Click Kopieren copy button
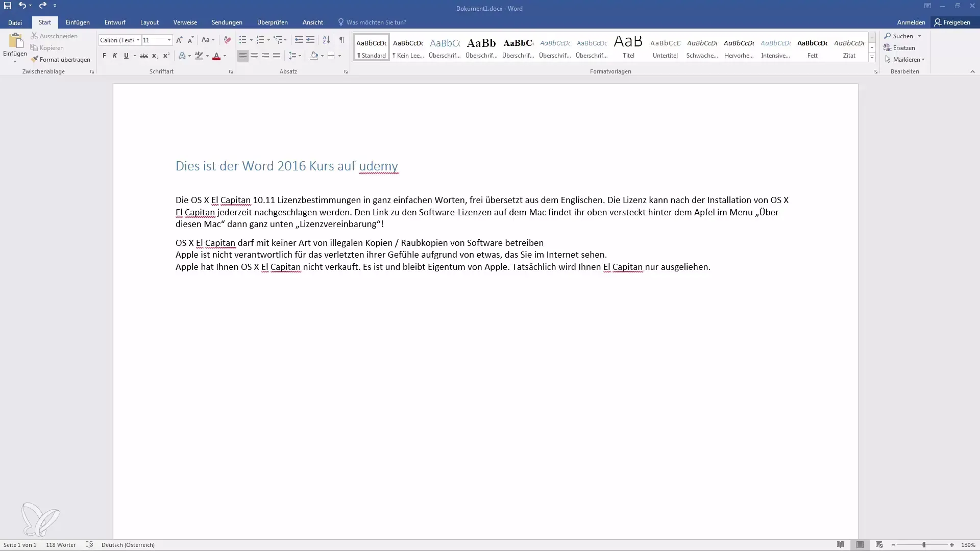 coord(47,48)
